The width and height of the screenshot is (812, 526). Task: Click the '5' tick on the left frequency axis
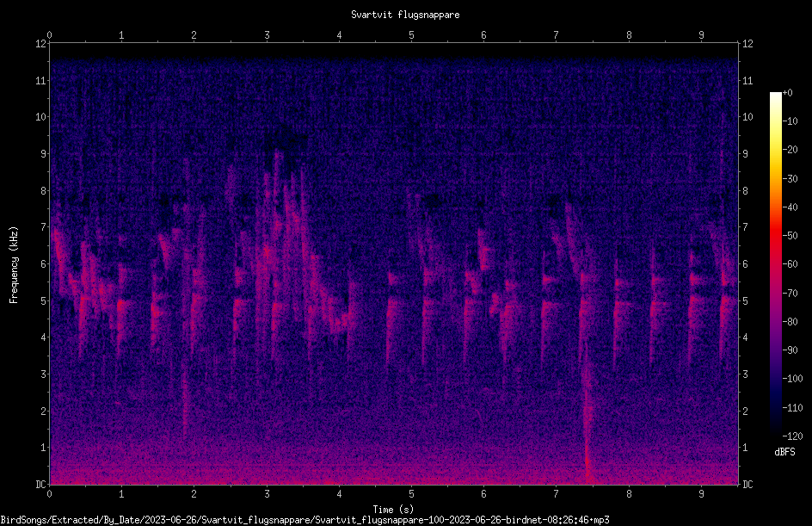point(44,300)
